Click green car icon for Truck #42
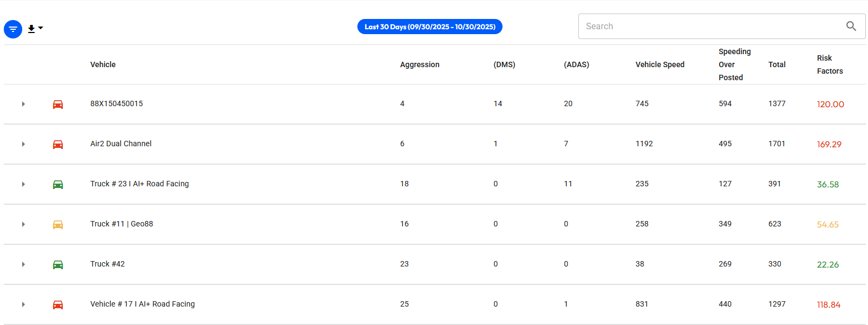The image size is (868, 325). (x=58, y=264)
